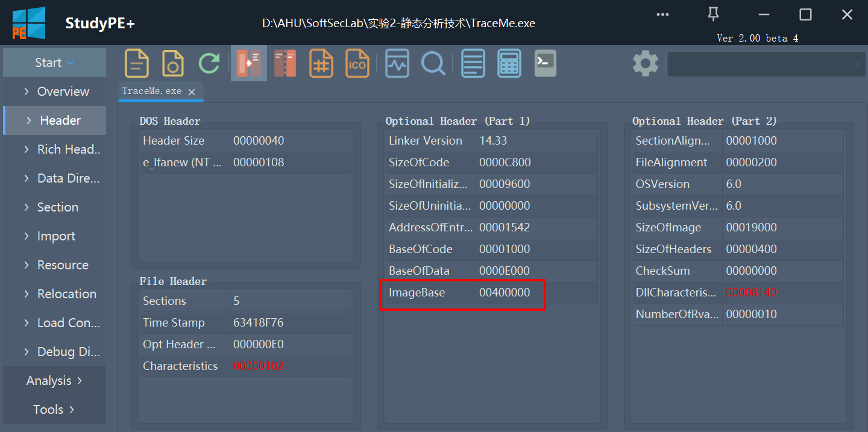The height and width of the screenshot is (432, 868).
Task: Open the text lines list icon
Action: (473, 63)
